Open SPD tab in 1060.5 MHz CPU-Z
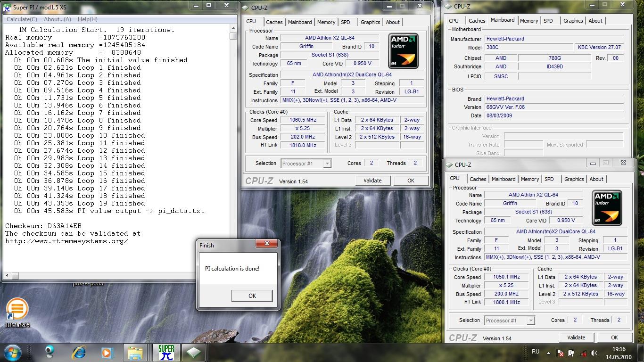Image resolution: width=644 pixels, height=362 pixels. coord(346,22)
